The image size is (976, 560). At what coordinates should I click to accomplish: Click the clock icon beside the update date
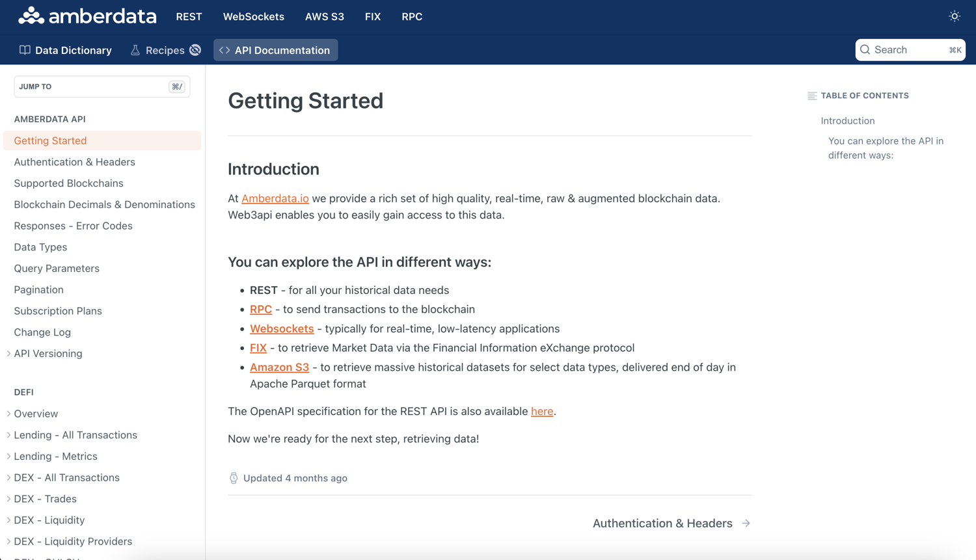coord(233,477)
